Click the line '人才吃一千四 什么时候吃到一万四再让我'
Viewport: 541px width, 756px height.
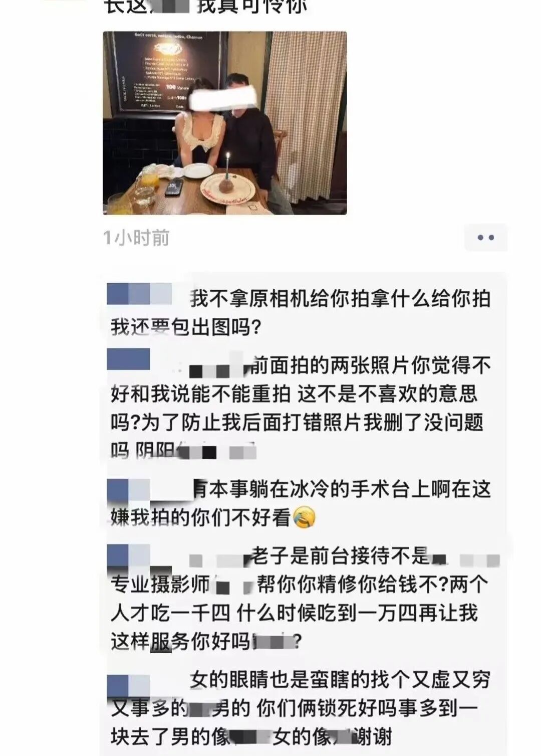pyautogui.click(x=294, y=613)
